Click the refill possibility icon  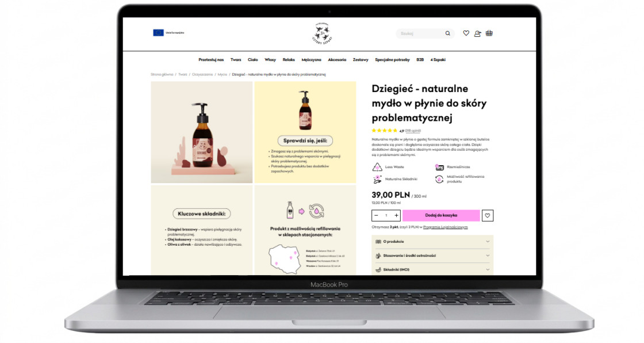439,179
